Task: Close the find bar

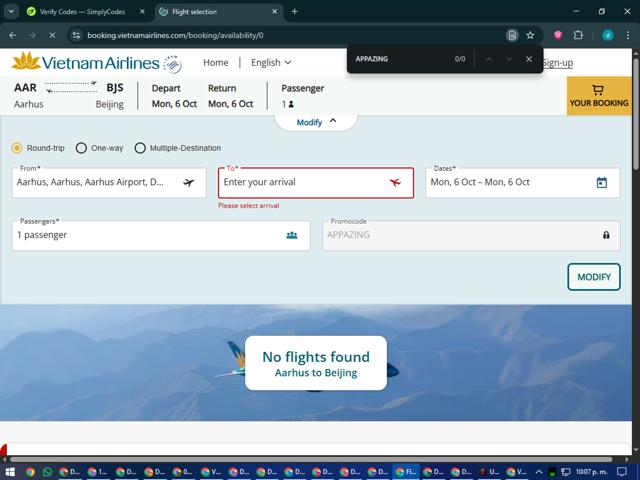Action: click(x=529, y=59)
